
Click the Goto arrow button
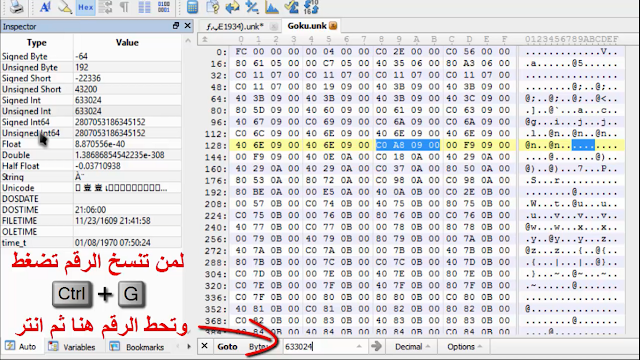click(x=376, y=347)
